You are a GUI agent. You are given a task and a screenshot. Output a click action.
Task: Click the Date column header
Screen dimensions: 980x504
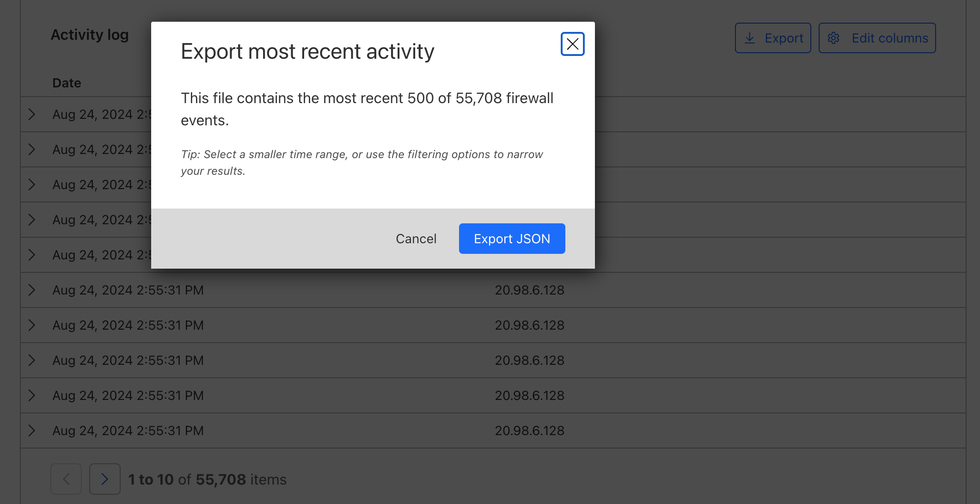tap(67, 83)
